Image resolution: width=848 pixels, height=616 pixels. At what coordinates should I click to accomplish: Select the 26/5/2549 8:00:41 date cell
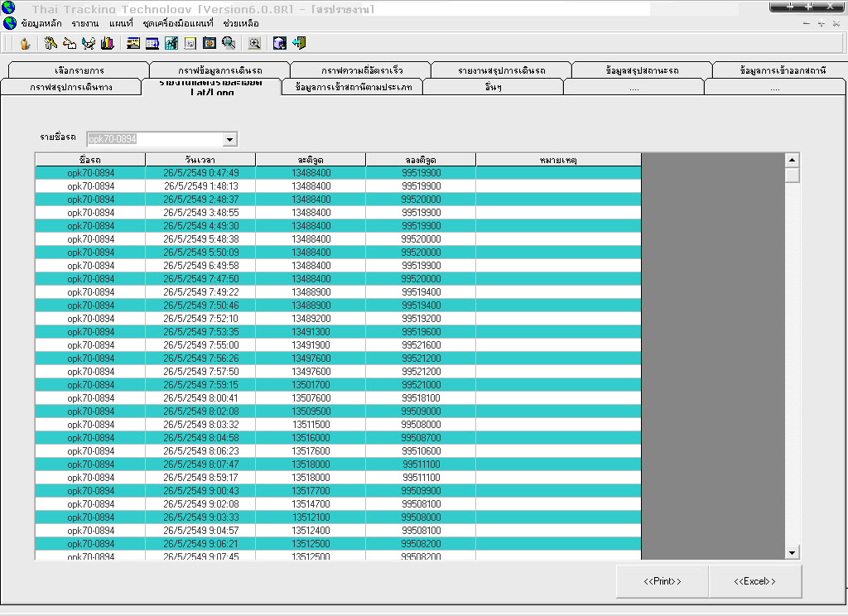[x=200, y=398]
